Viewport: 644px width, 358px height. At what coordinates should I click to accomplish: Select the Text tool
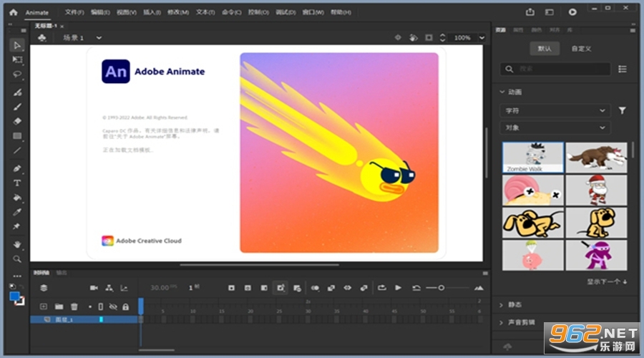click(17, 183)
